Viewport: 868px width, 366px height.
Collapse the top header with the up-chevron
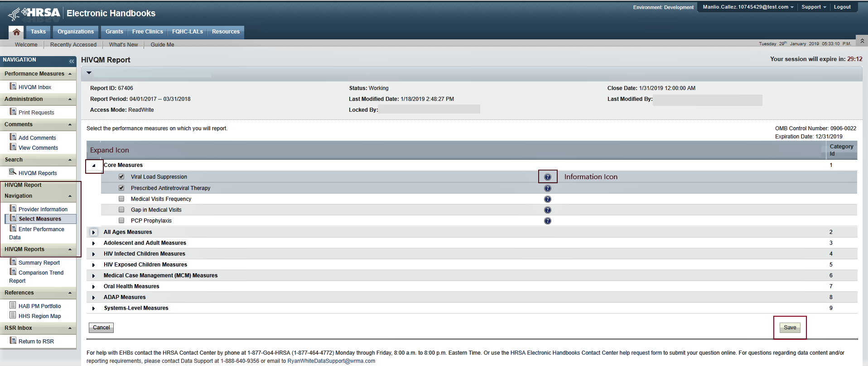point(862,41)
